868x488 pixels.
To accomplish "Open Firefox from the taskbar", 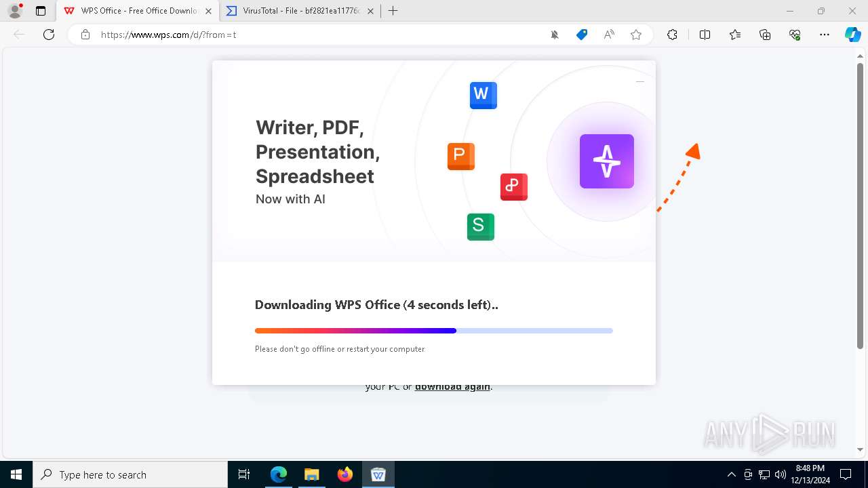I will tap(345, 474).
